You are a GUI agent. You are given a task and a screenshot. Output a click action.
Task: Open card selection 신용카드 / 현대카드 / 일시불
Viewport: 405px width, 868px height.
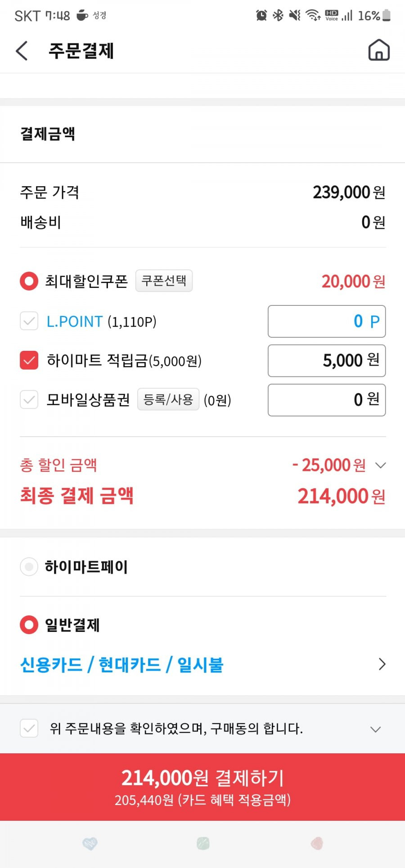click(x=202, y=664)
